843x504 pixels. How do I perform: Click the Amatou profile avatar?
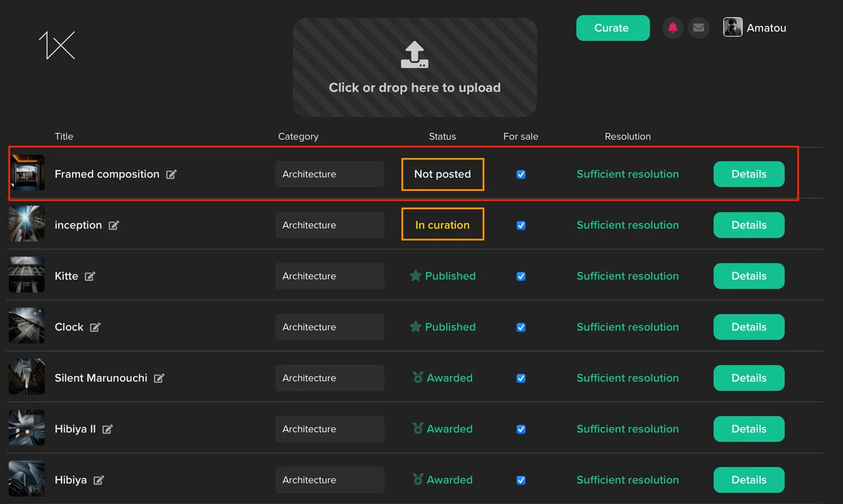click(733, 27)
